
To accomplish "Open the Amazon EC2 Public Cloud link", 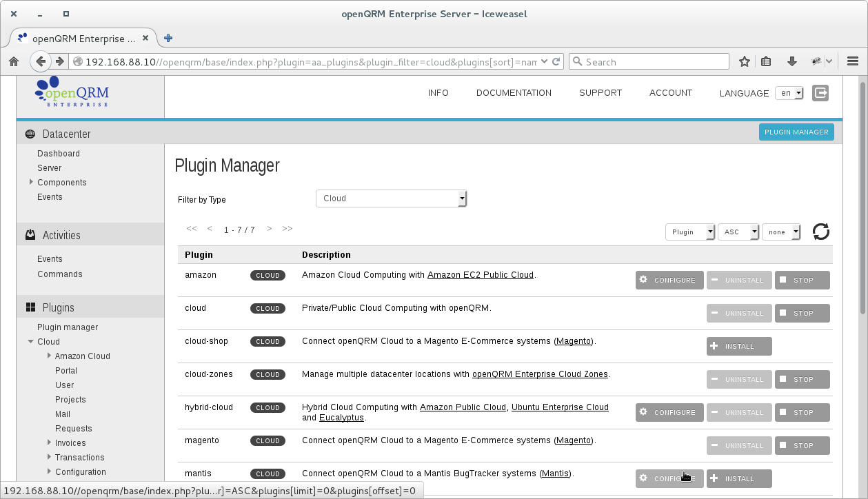I will pos(481,275).
